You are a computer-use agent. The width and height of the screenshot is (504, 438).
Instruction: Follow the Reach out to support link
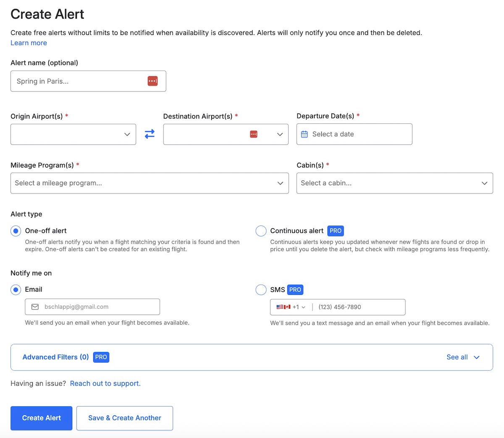tap(105, 383)
